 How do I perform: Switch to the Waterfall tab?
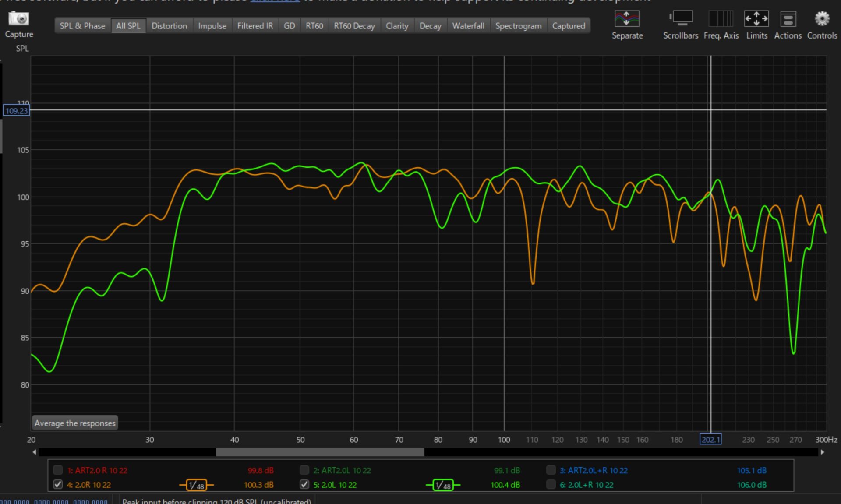point(468,26)
